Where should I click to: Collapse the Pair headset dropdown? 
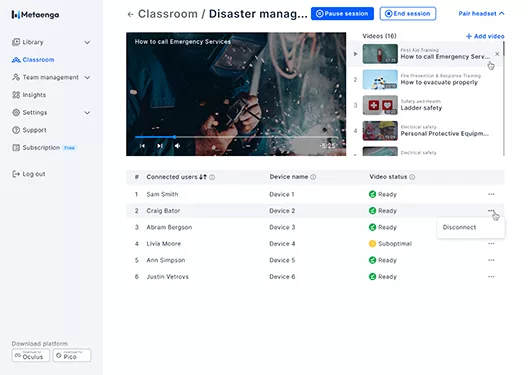point(481,13)
